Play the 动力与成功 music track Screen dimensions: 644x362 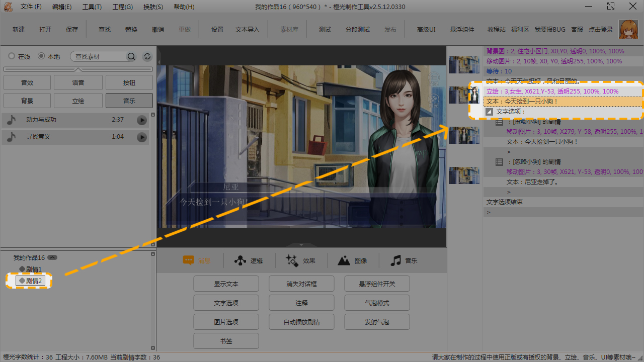tap(142, 120)
